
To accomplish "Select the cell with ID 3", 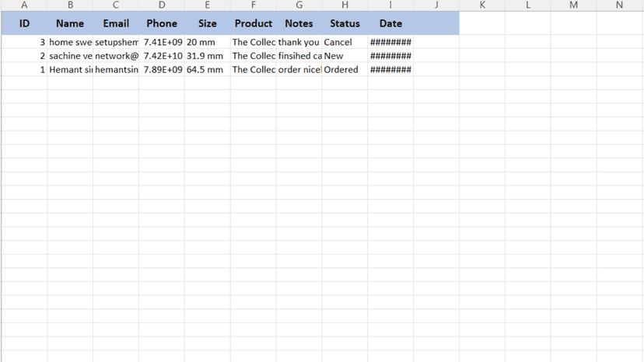I will pyautogui.click(x=24, y=42).
